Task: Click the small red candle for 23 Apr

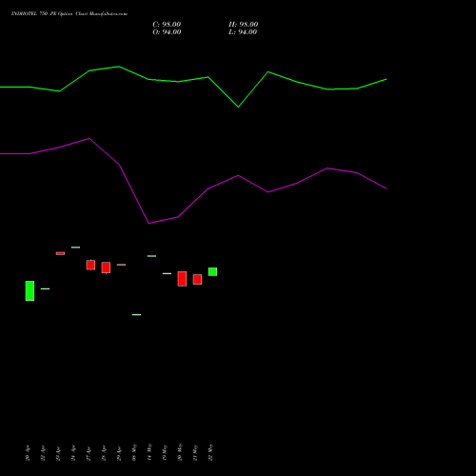Action: coord(60,253)
